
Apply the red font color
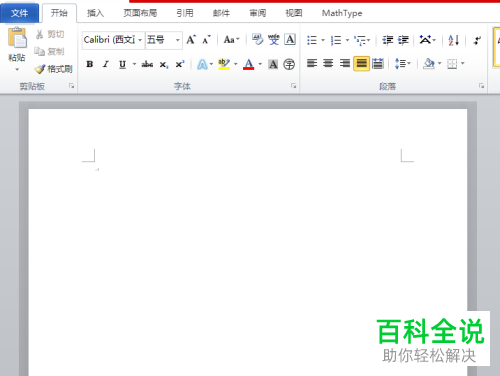tap(249, 64)
